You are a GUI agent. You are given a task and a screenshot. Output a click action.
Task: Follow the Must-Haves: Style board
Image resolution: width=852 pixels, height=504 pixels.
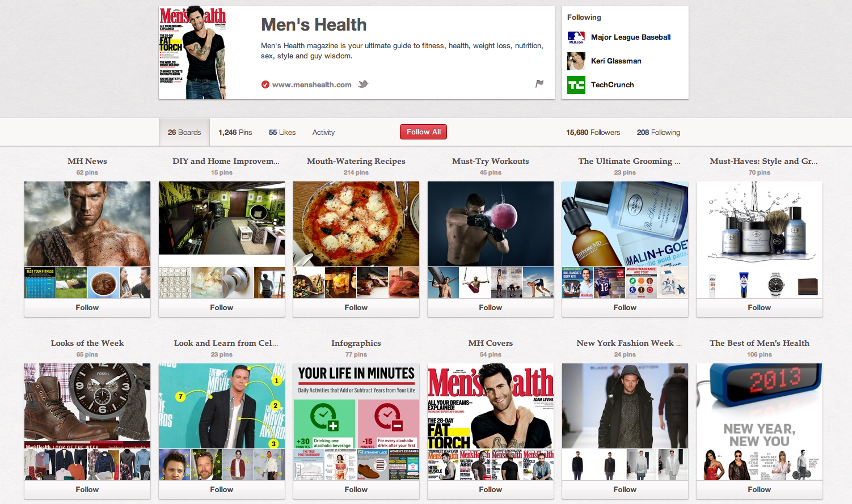[760, 307]
